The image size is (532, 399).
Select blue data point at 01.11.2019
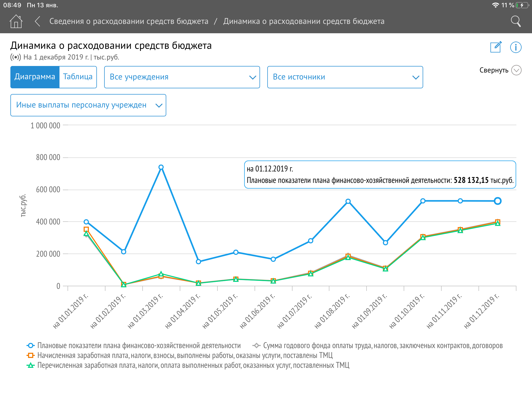460,201
